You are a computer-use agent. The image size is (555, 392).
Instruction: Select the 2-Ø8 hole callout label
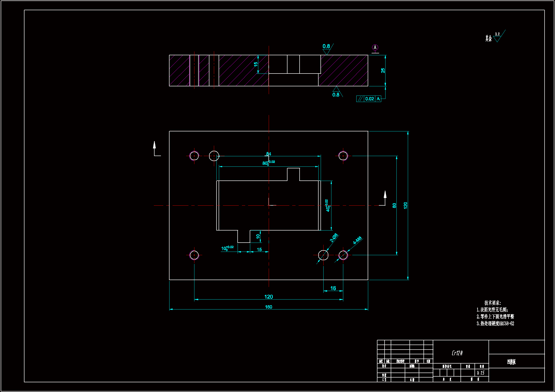click(x=334, y=238)
